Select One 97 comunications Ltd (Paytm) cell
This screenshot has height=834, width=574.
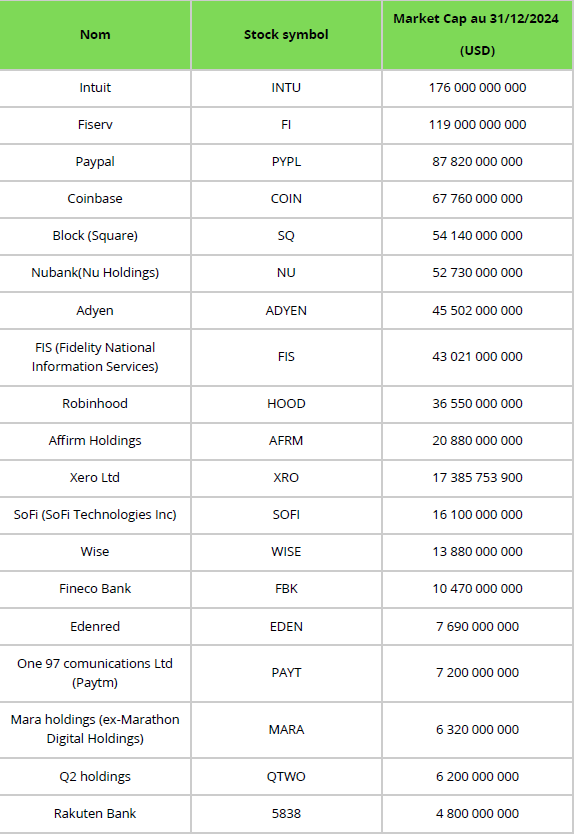tap(95, 673)
